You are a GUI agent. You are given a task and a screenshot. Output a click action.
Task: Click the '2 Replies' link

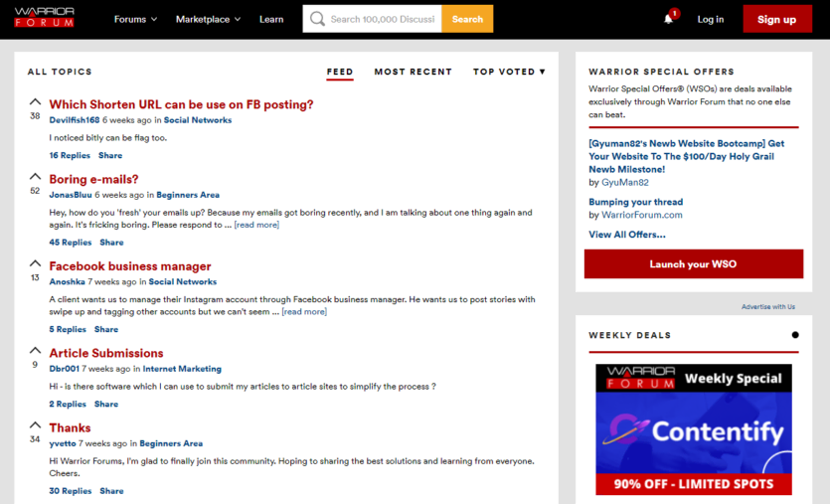[x=68, y=404]
